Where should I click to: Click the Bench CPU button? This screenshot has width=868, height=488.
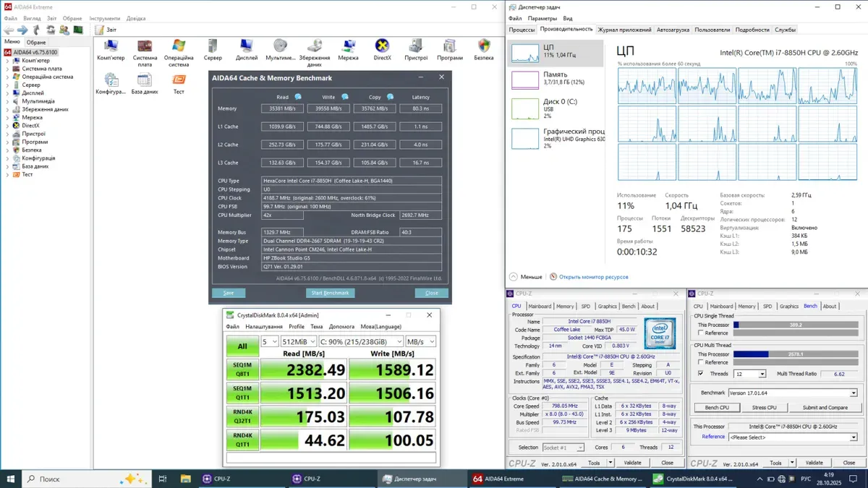point(717,408)
